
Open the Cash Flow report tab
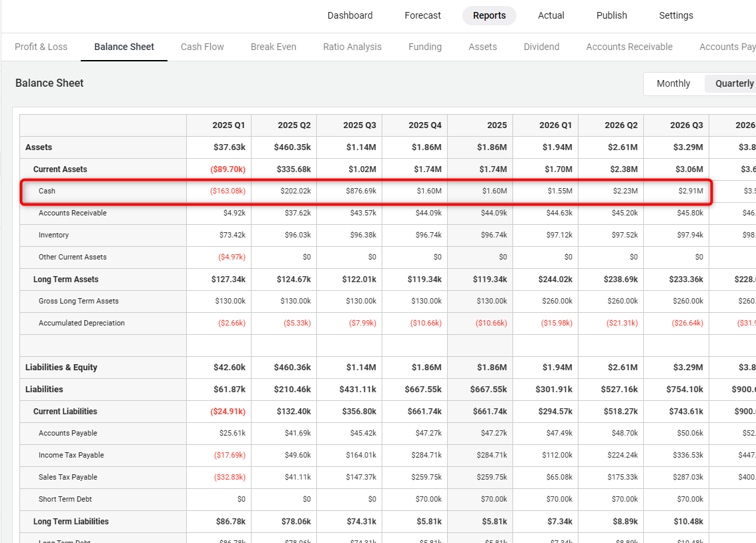(202, 47)
